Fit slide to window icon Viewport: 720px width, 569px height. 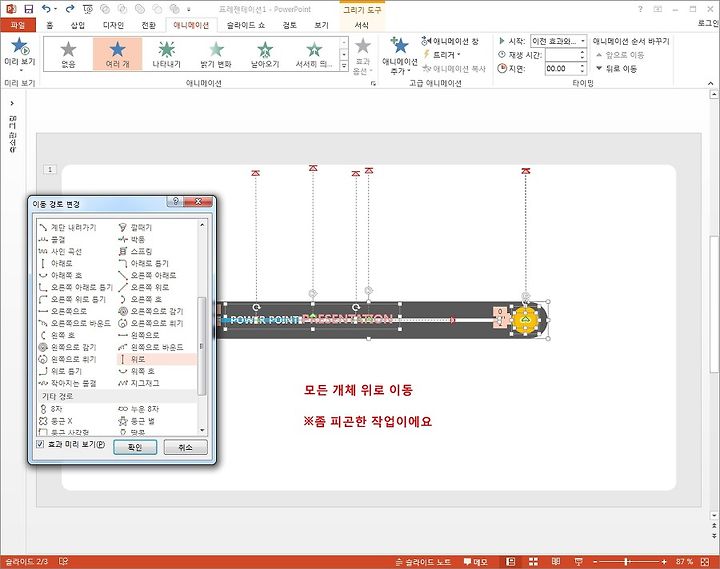click(x=705, y=562)
